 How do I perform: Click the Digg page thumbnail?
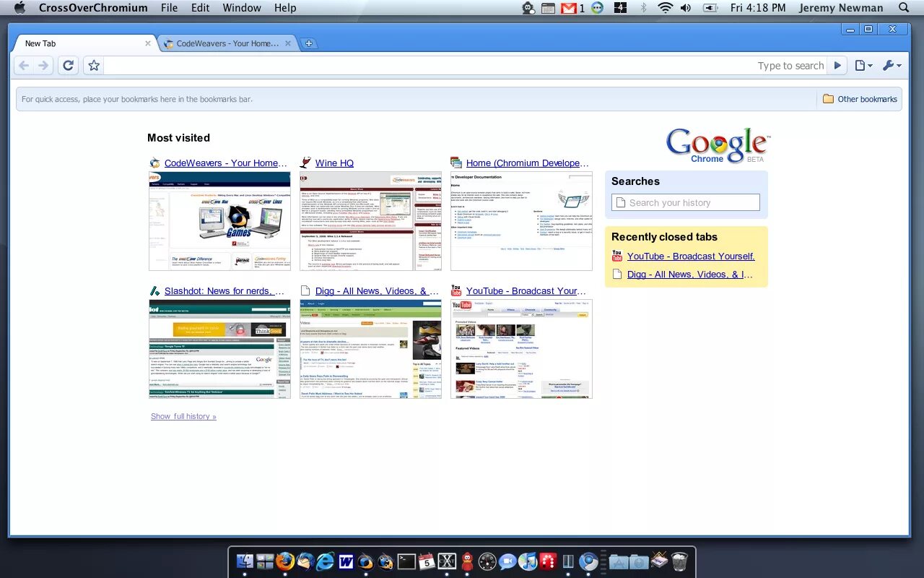(x=370, y=349)
